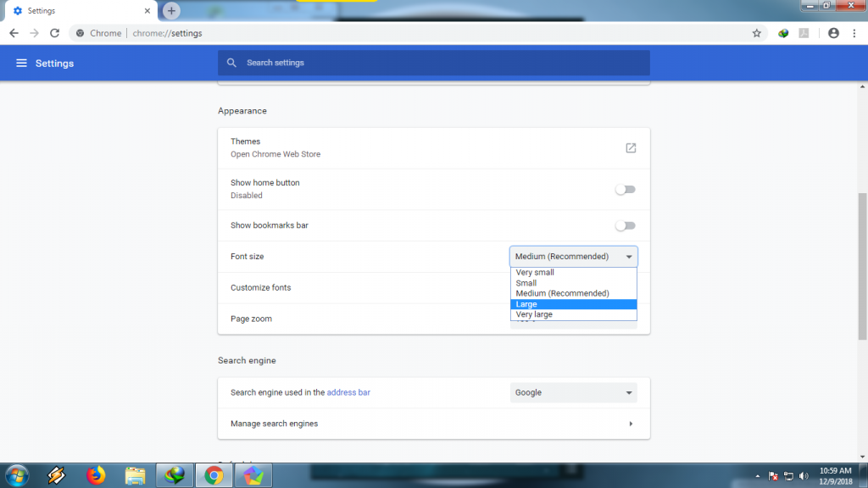
Task: Pick Very large in the font size list
Action: [x=573, y=314]
